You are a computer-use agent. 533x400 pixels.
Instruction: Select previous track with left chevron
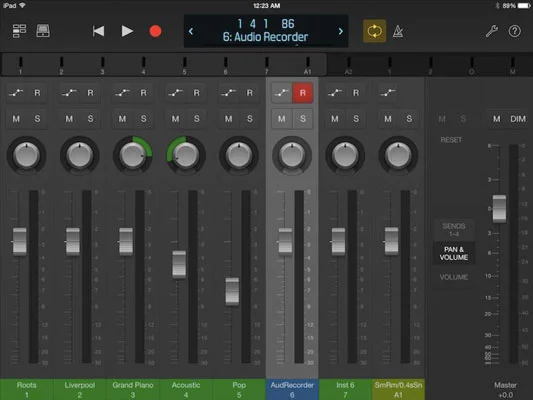(191, 31)
